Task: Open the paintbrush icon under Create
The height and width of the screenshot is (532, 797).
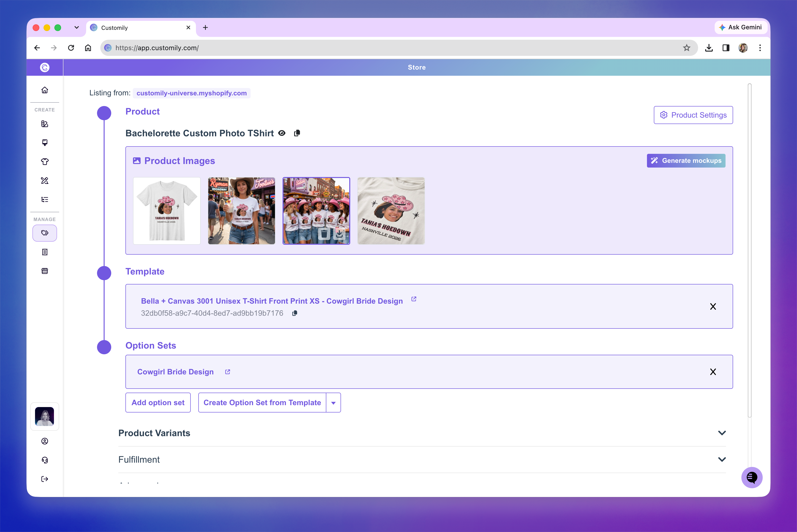Action: (44, 142)
